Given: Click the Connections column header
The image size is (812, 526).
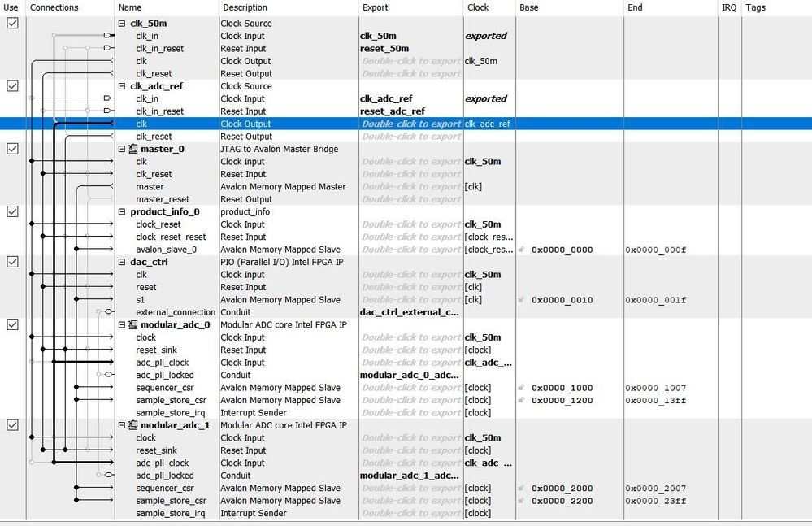Looking at the screenshot, I should (54, 7).
